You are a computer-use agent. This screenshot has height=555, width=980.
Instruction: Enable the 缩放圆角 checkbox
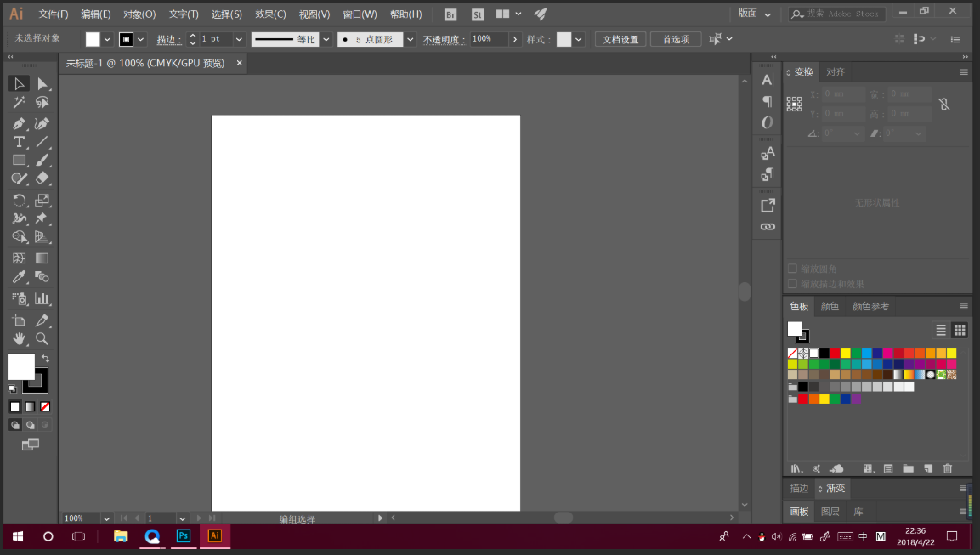[x=792, y=268]
